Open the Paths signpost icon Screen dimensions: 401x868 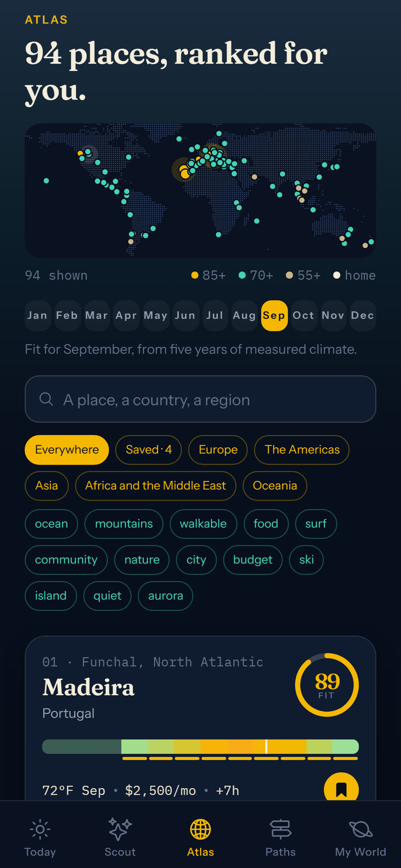coord(281,830)
